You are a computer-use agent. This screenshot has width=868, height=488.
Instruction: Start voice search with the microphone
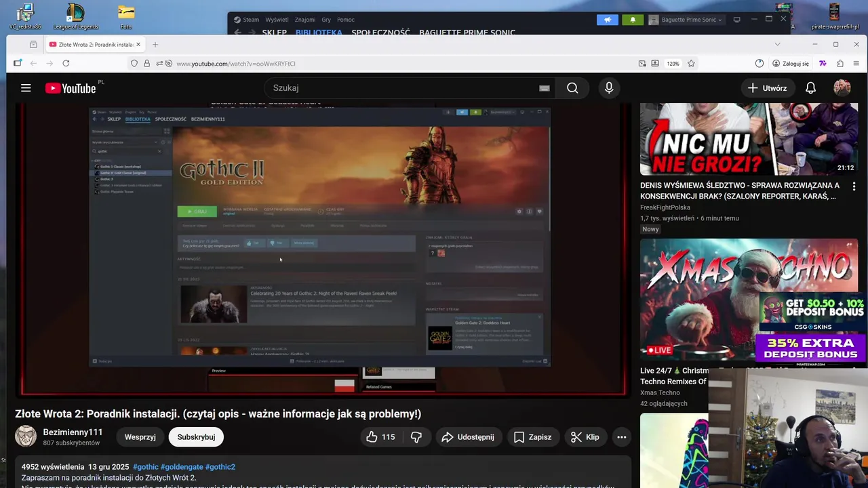pos(609,88)
